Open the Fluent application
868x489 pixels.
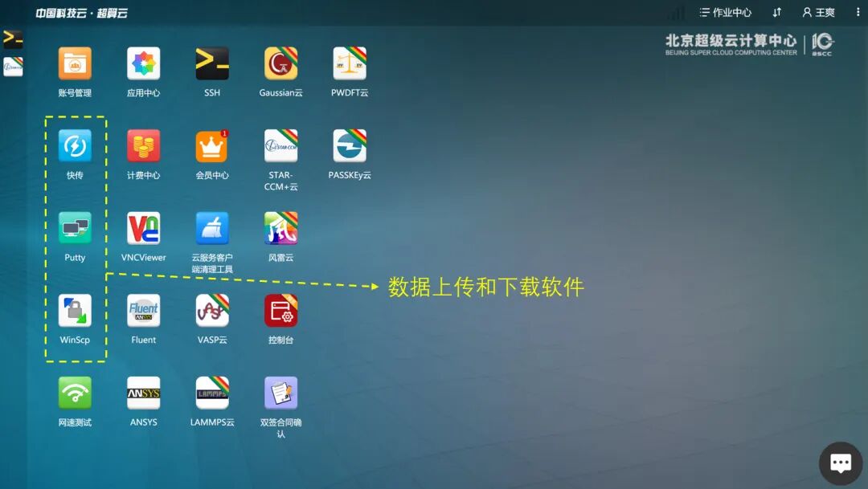(x=143, y=310)
